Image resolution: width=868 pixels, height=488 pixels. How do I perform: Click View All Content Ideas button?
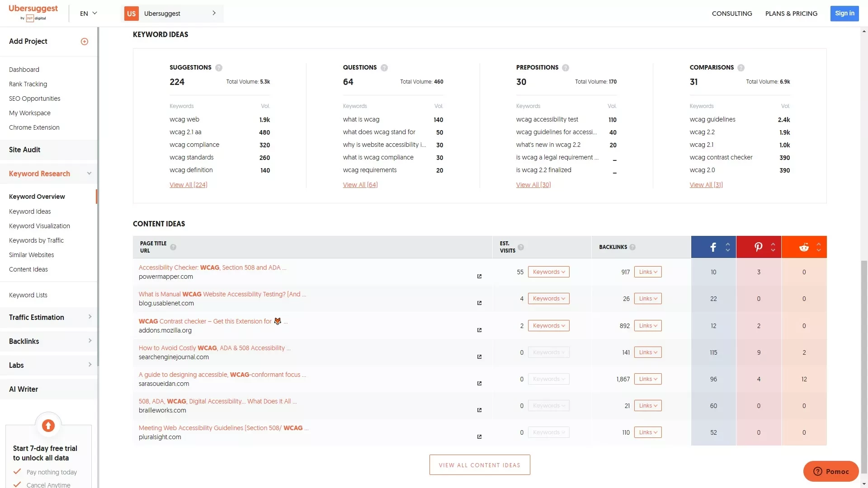[480, 465]
